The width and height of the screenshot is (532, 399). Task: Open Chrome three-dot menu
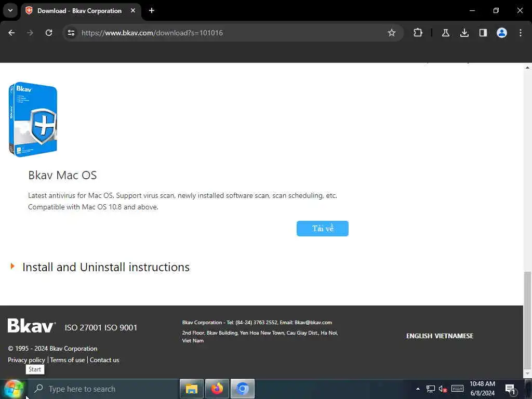click(521, 33)
